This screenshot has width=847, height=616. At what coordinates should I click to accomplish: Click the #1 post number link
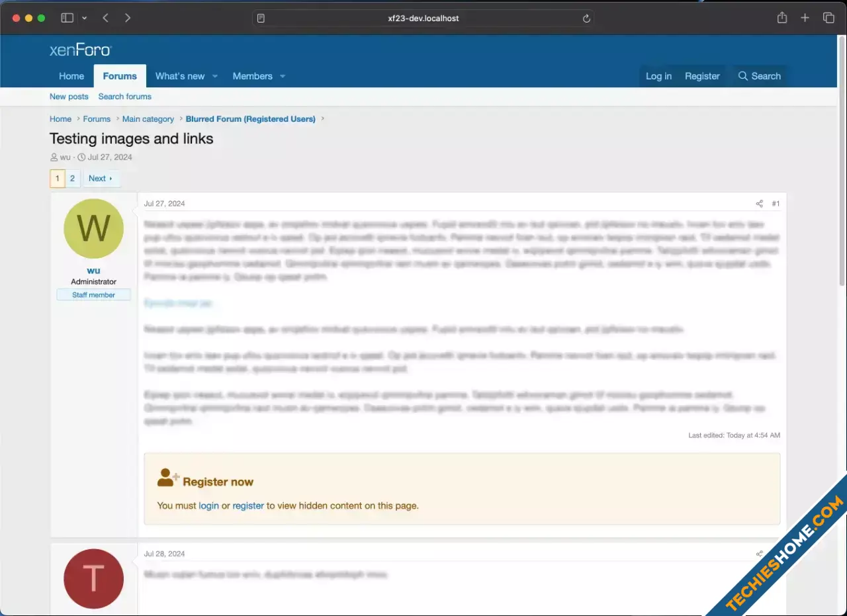click(776, 204)
